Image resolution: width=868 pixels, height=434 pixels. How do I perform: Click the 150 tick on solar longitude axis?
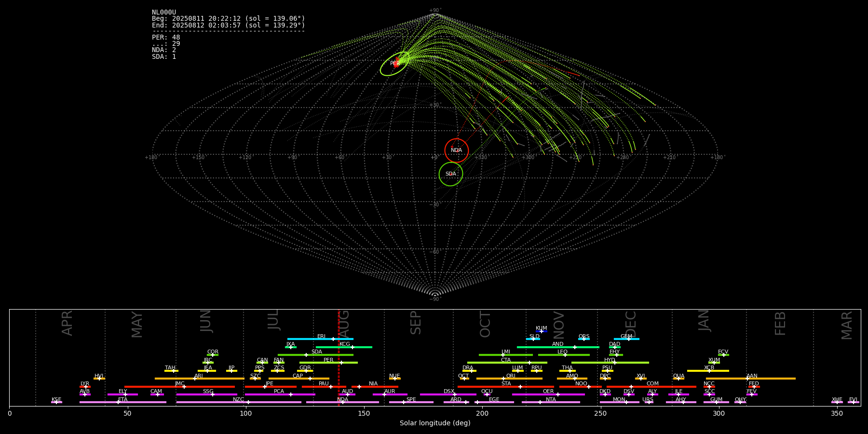[364, 413]
